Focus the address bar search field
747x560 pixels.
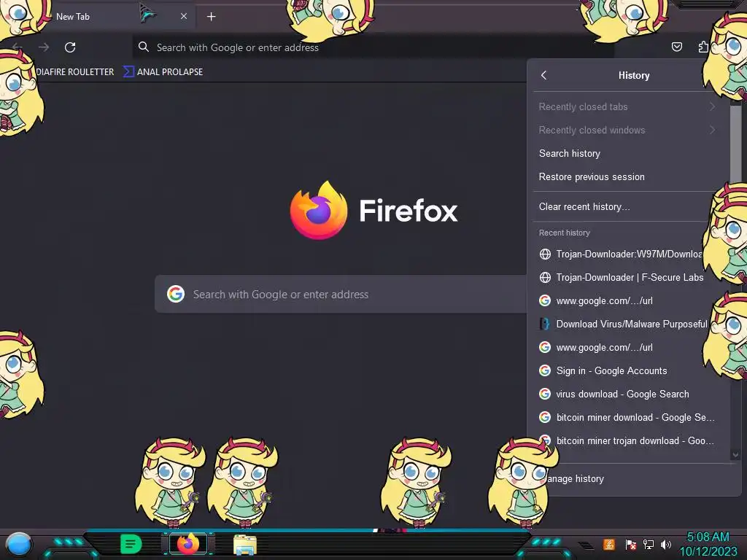coord(373,47)
